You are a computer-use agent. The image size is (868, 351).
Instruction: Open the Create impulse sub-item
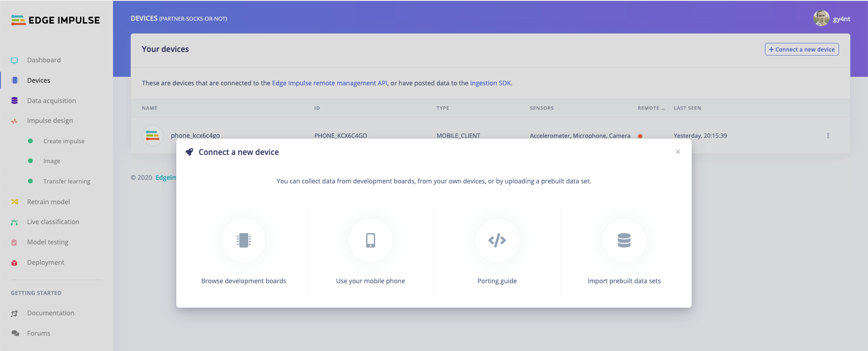[x=64, y=141]
